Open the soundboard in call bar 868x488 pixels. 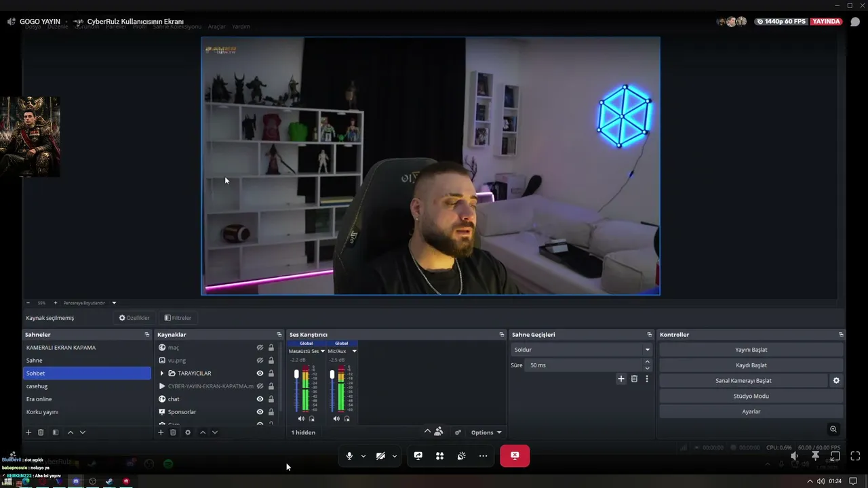coord(461,456)
